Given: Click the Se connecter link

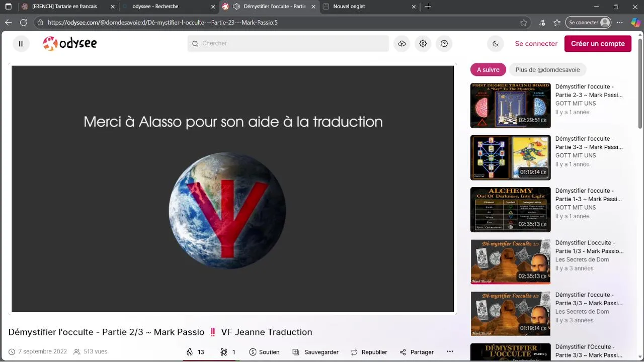Looking at the screenshot, I should pos(536,44).
